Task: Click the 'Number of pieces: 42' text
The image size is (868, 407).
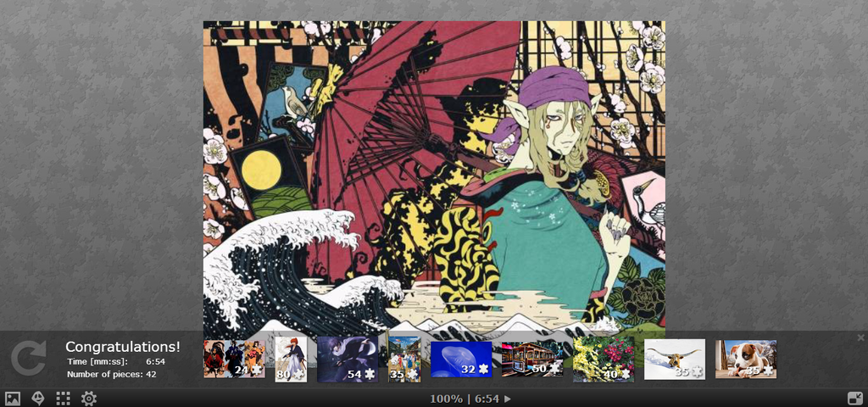Action: pyautogui.click(x=111, y=374)
